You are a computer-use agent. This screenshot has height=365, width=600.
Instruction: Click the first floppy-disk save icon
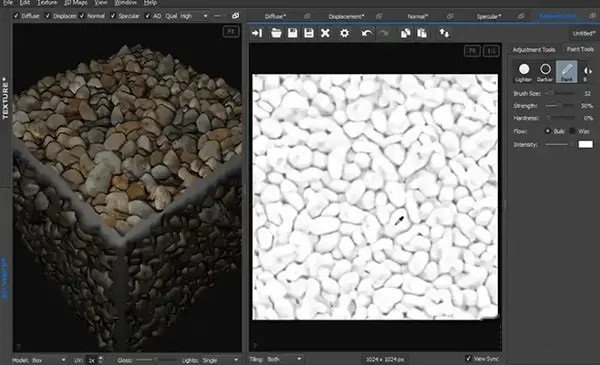[x=293, y=33]
